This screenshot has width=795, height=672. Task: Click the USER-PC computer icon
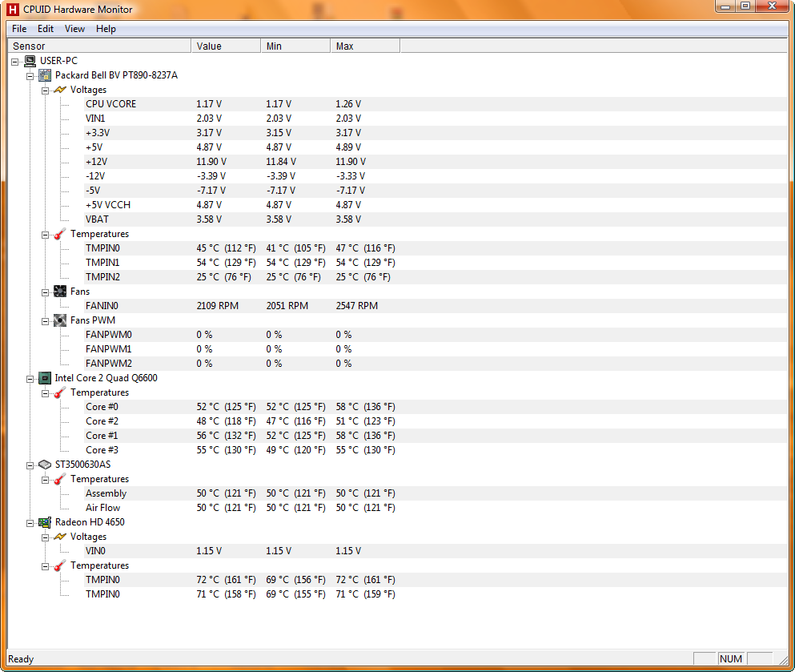30,61
